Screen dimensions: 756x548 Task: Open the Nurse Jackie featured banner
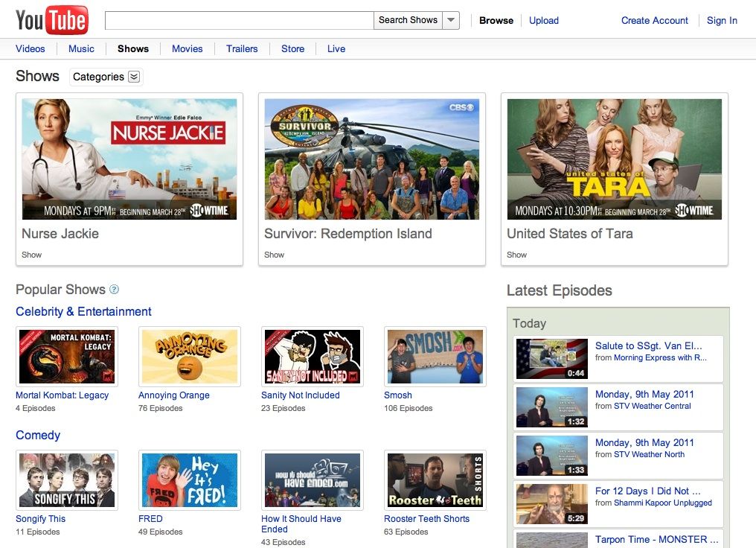tap(129, 159)
